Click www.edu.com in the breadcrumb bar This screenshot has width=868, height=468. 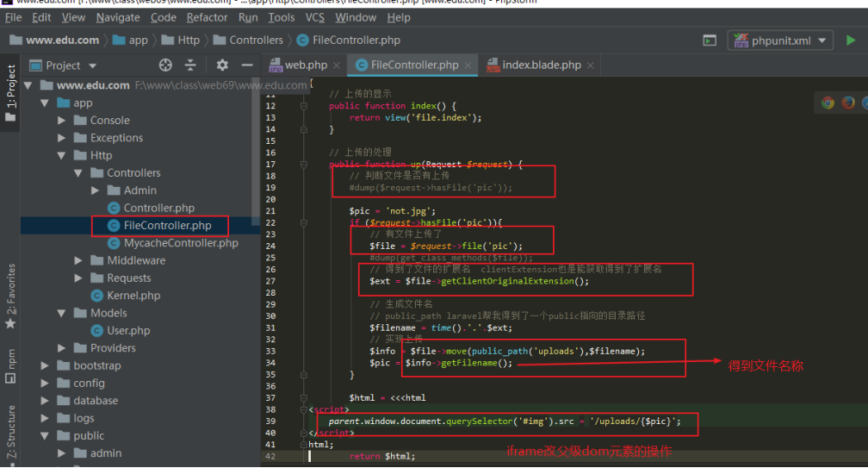[54, 41]
